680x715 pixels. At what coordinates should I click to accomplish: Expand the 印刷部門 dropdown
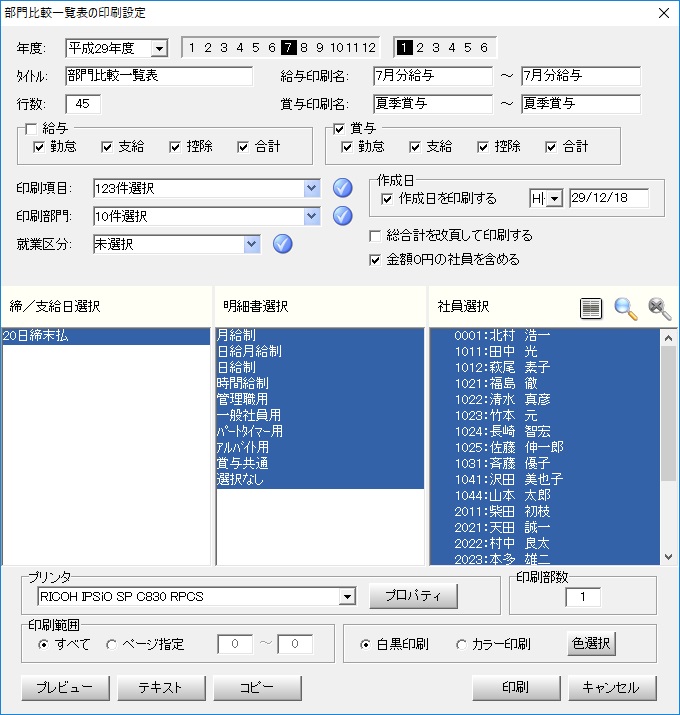point(311,216)
